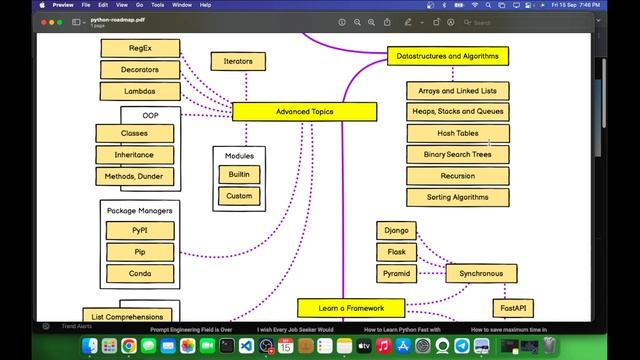Open the Edit menu
Viewport: 640px width, 360px height.
click(103, 5)
